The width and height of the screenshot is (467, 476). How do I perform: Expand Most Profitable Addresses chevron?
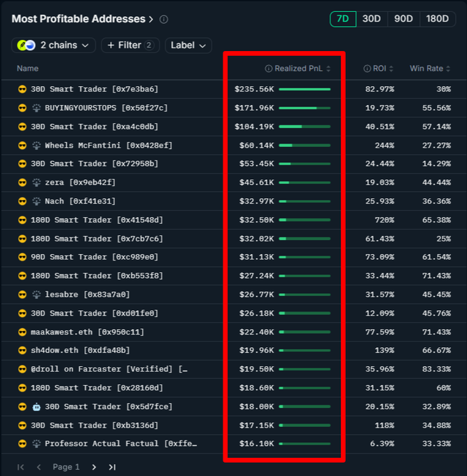[151, 20]
